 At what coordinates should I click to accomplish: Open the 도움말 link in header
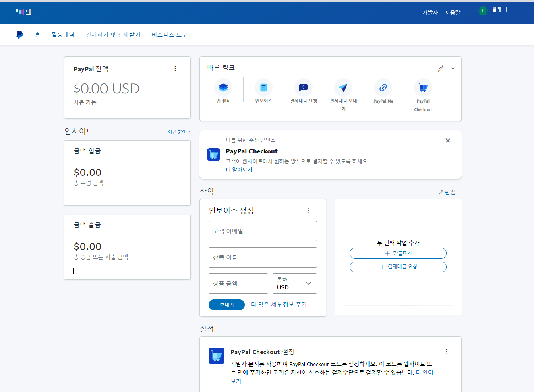tap(453, 13)
